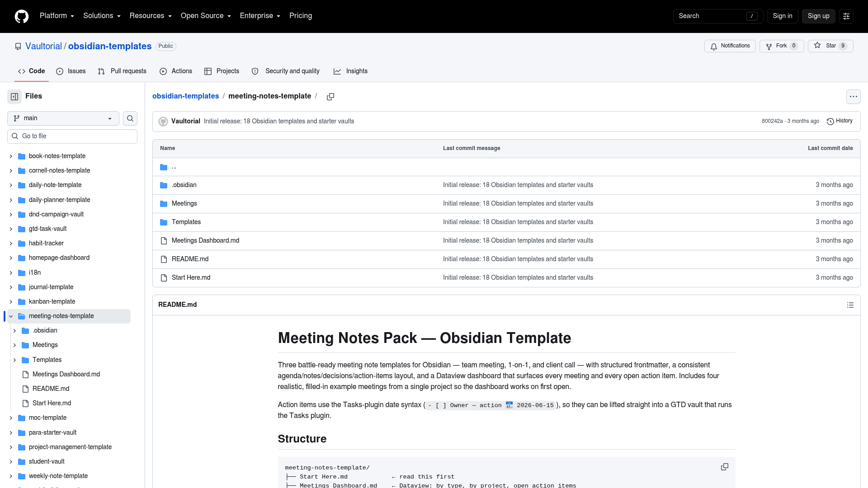Image resolution: width=868 pixels, height=488 pixels.
Task: Open the more options ellipsis button
Action: pos(853,97)
